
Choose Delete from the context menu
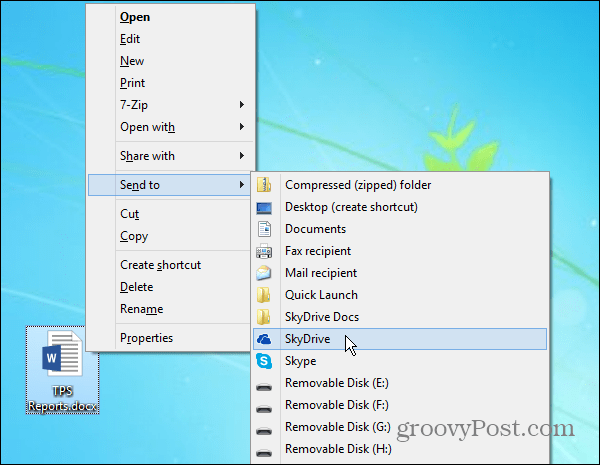pyautogui.click(x=169, y=287)
